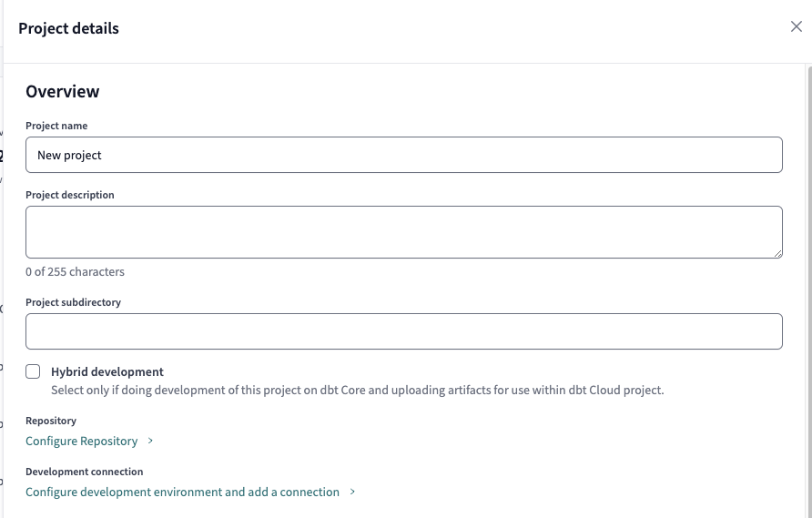Viewport: 812px width, 518px height.
Task: Click the Overview section heading
Action: [x=63, y=91]
